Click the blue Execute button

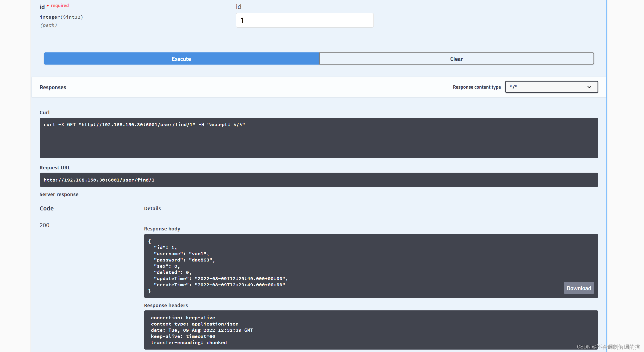click(x=181, y=59)
